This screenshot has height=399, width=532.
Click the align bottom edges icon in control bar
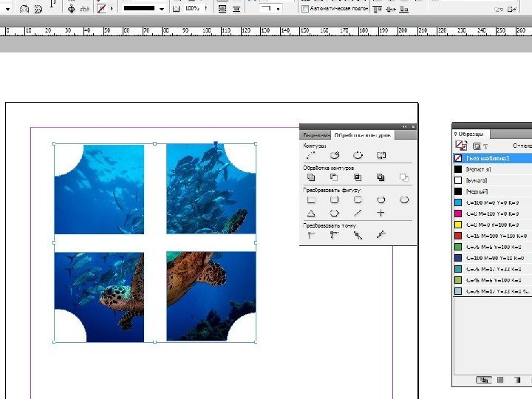pos(403,9)
